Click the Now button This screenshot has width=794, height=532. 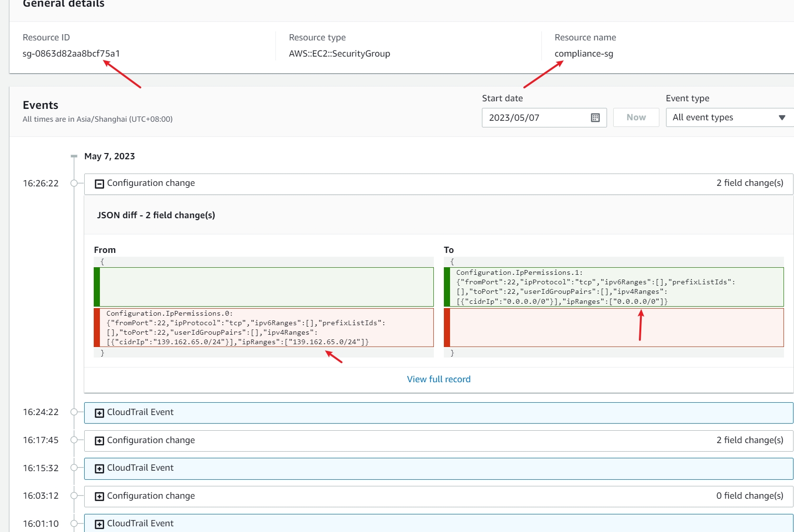tap(636, 117)
